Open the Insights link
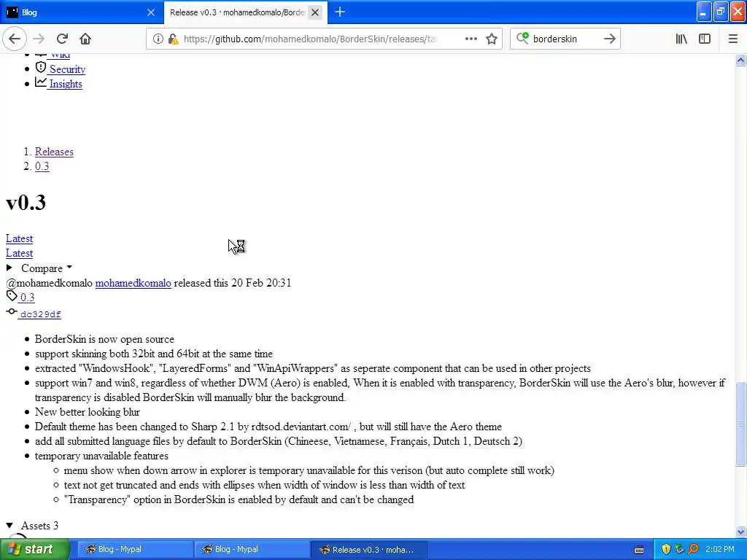Image resolution: width=747 pixels, height=560 pixels. click(x=66, y=84)
